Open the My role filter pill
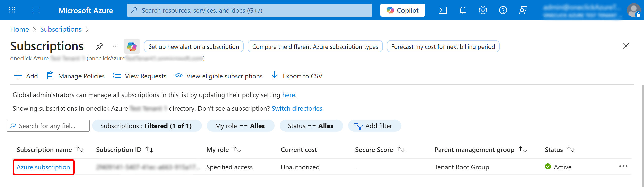Image resolution: width=644 pixels, height=187 pixels. (x=240, y=126)
